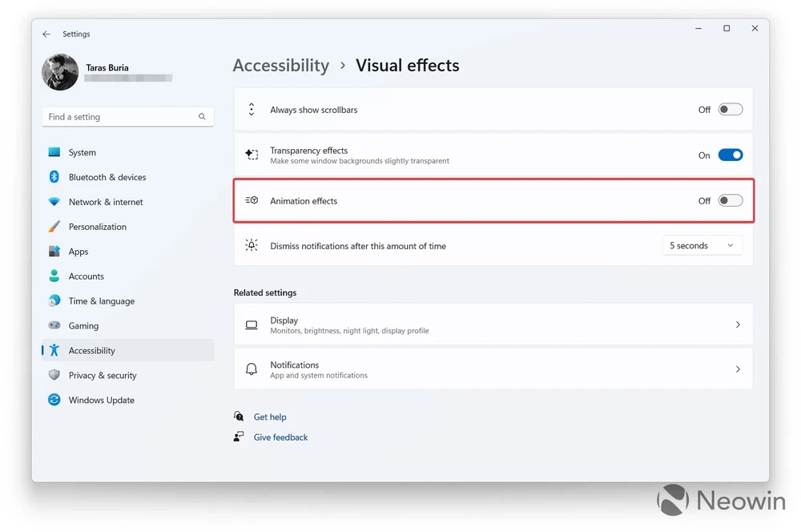Select System in the sidebar
The height and width of the screenshot is (532, 801).
(x=82, y=152)
